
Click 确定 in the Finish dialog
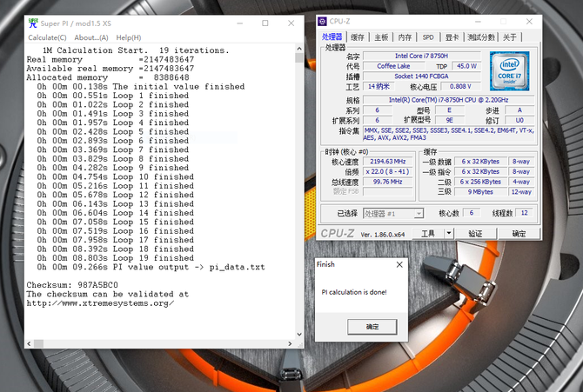pos(372,326)
